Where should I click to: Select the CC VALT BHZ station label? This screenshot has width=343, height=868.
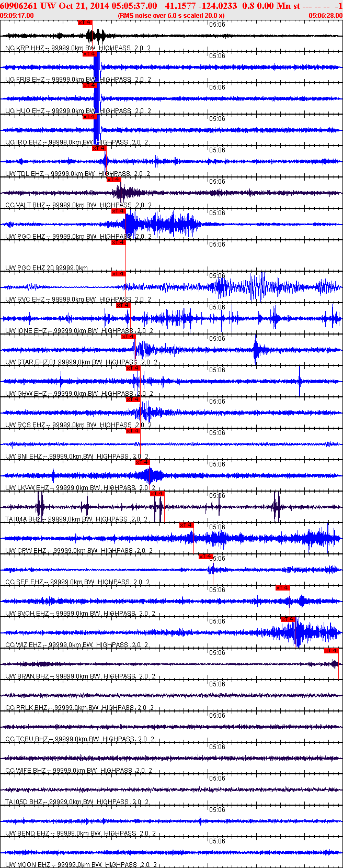coord(77,205)
